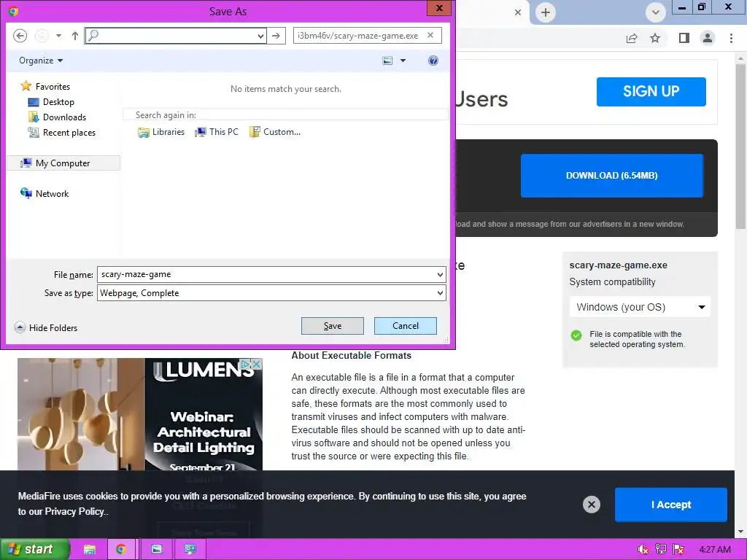Screen dimensions: 747x560
Task: Click network tray icon
Action: [661, 550]
